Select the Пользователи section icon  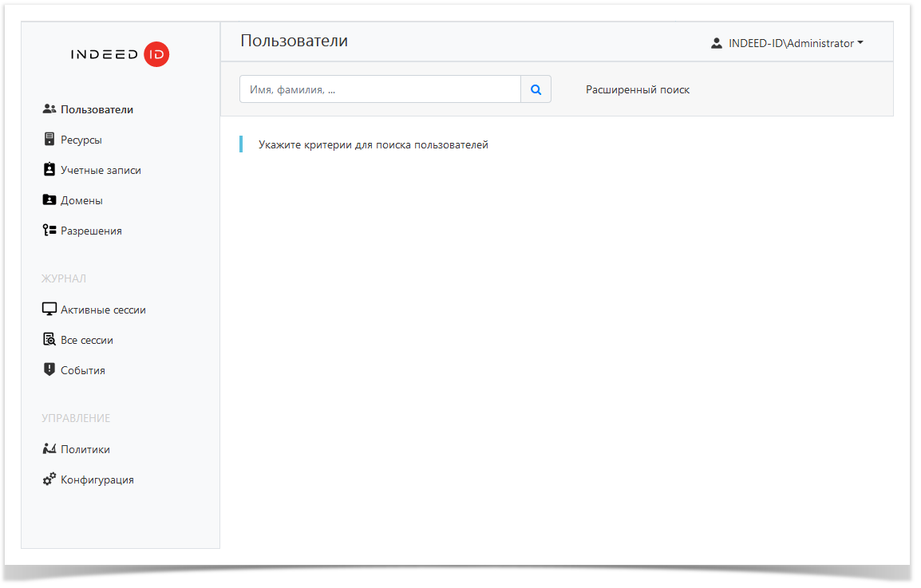click(50, 109)
